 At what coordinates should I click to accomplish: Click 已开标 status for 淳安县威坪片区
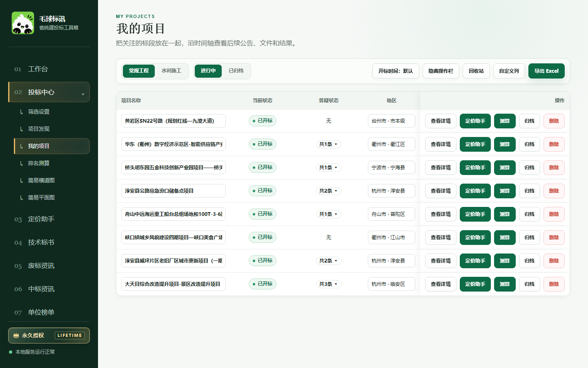pyautogui.click(x=263, y=260)
